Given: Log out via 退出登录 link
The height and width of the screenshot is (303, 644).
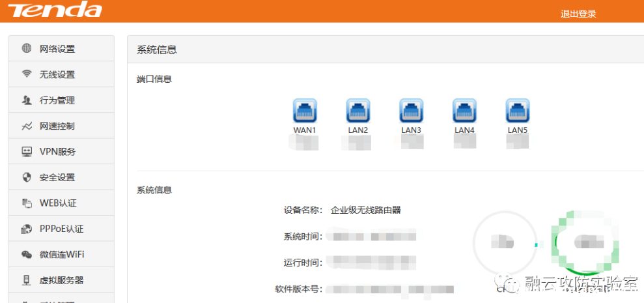Looking at the screenshot, I should [x=578, y=14].
